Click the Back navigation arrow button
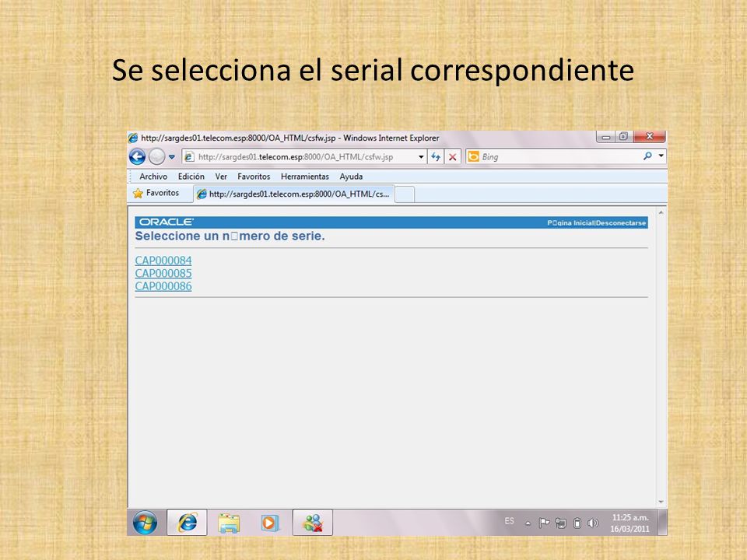 [x=137, y=156]
